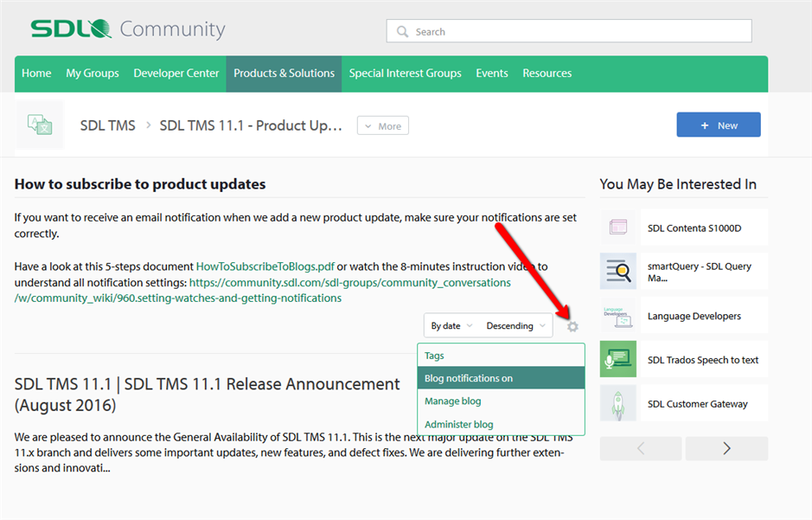Click the breadcrumb chevron after SDL TMS
812x520 pixels.
(x=148, y=125)
